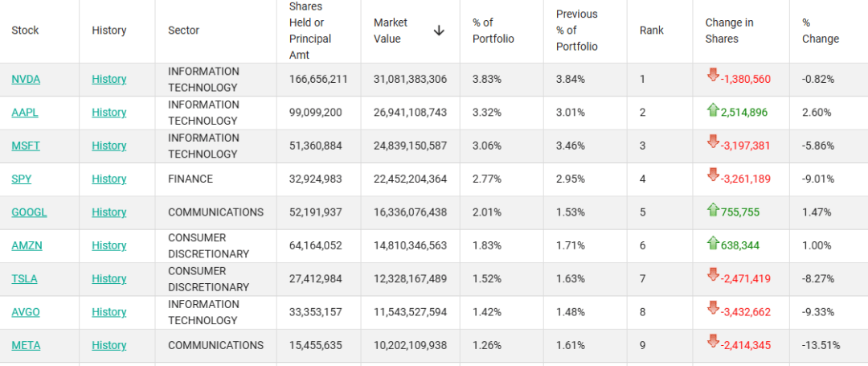Open the AVGO ticker link

26,312
